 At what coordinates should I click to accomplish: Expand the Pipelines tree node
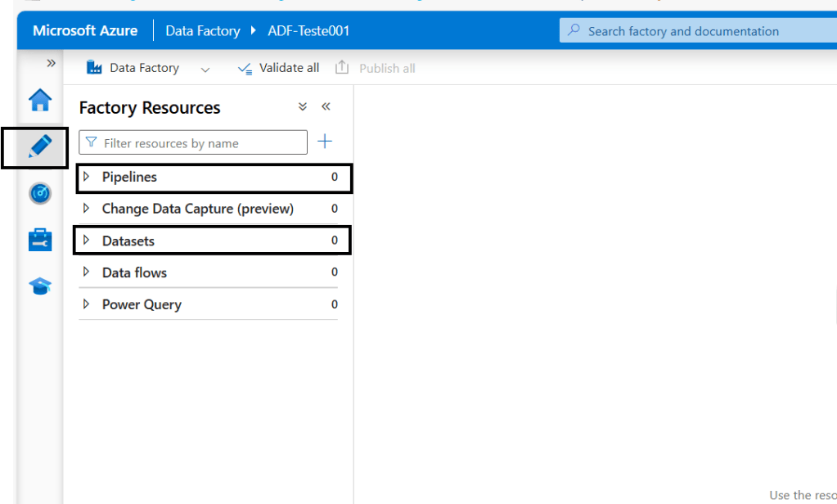tap(87, 177)
